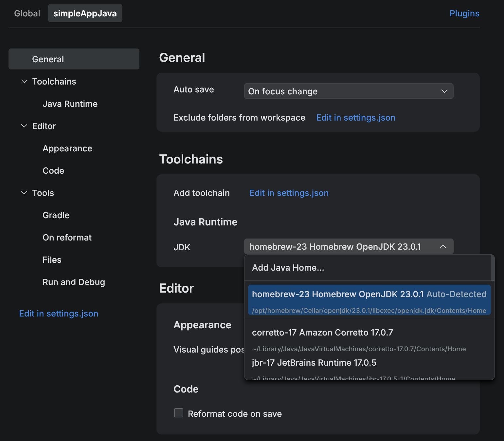Image resolution: width=504 pixels, height=441 pixels.
Task: Open Java Runtime settings from sidebar
Action: 70,104
